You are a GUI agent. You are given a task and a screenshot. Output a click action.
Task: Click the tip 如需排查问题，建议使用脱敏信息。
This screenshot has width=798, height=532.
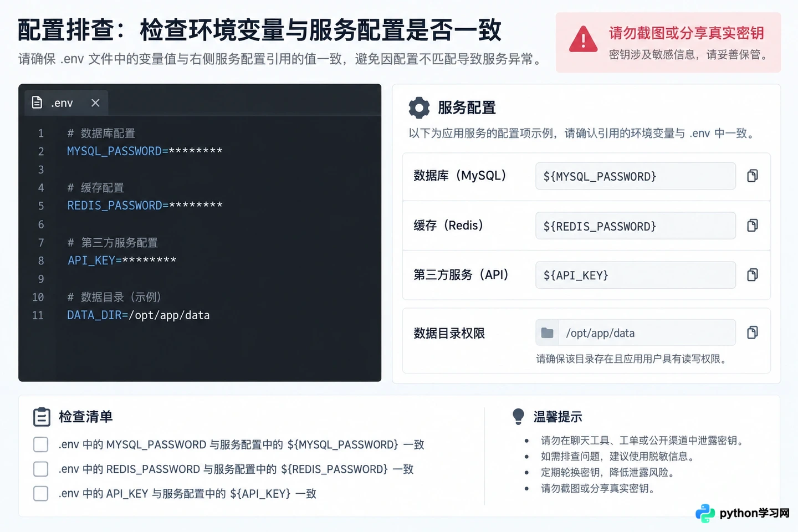tap(618, 456)
